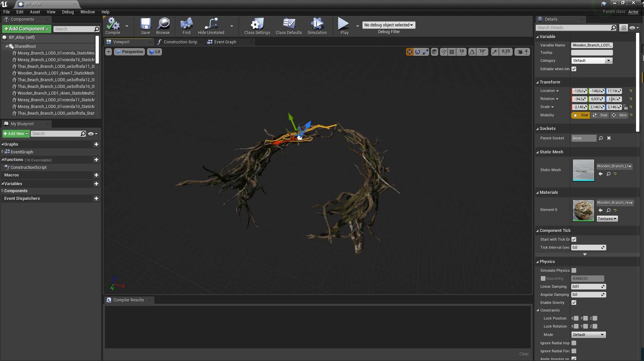Enable the Simulate Physics checkbox
644x361 pixels.
tap(574, 270)
